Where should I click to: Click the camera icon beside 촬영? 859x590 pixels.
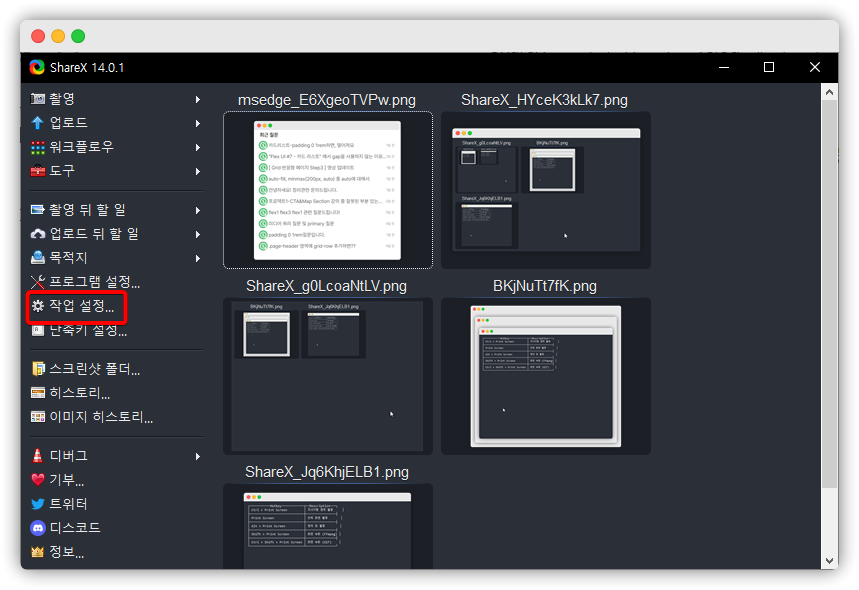pos(37,99)
